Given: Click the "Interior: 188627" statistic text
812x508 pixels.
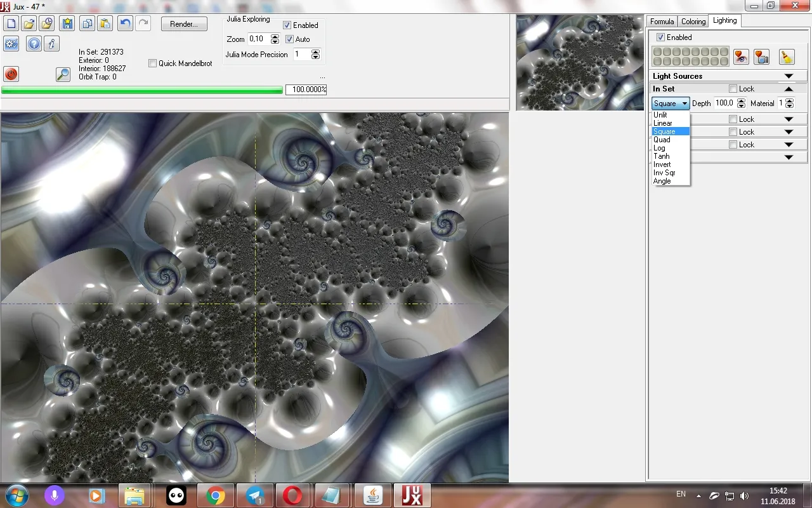Looking at the screenshot, I should tap(102, 69).
